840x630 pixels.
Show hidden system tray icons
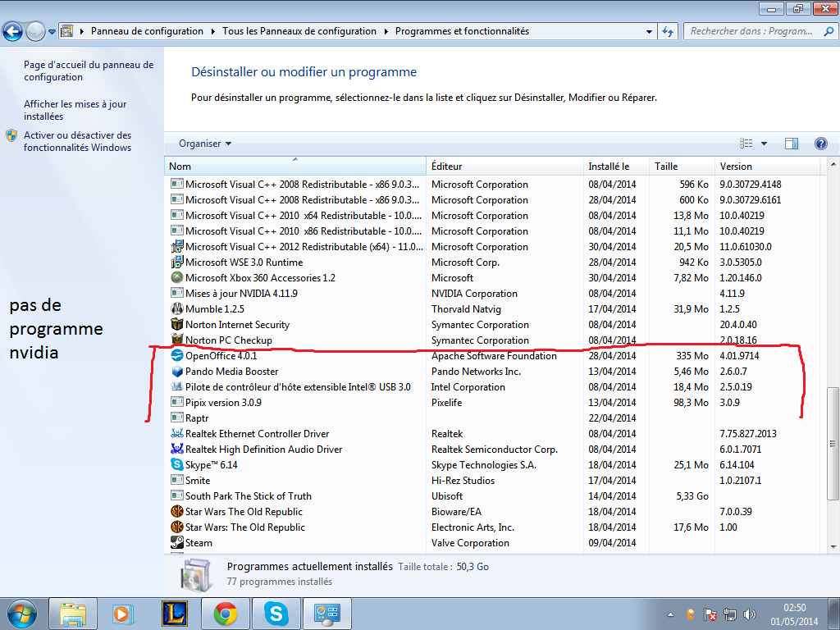point(670,615)
